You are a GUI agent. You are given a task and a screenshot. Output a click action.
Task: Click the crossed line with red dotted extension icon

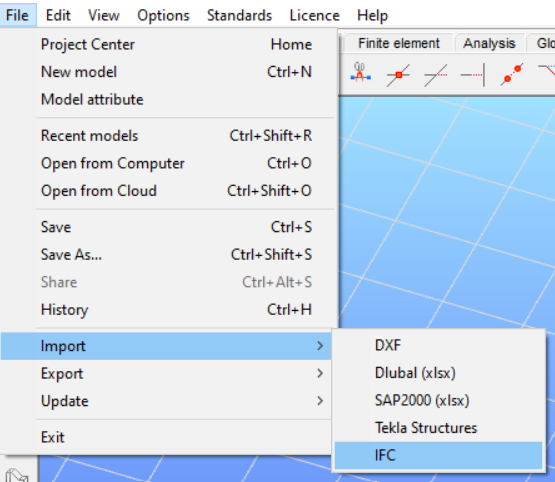point(436,75)
